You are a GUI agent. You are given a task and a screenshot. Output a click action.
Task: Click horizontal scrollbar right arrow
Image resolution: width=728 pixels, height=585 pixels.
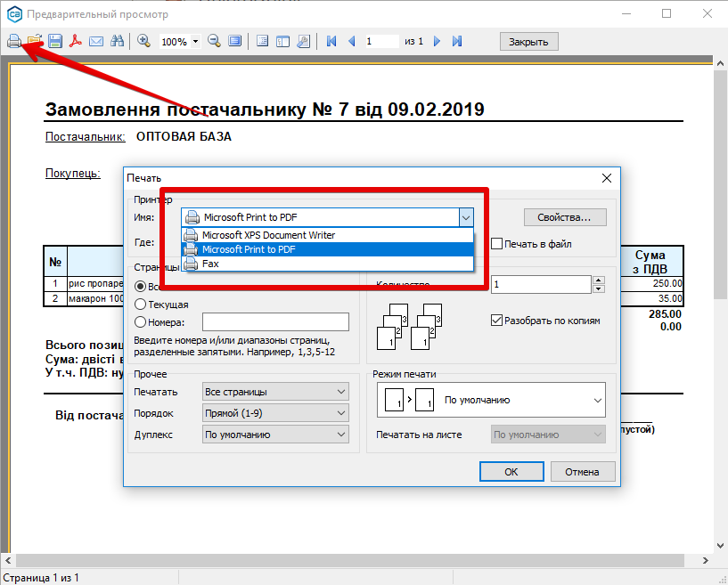coord(706,560)
